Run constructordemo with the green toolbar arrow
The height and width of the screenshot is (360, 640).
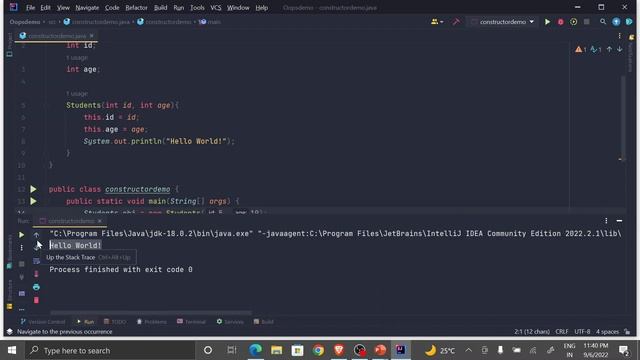point(547,22)
